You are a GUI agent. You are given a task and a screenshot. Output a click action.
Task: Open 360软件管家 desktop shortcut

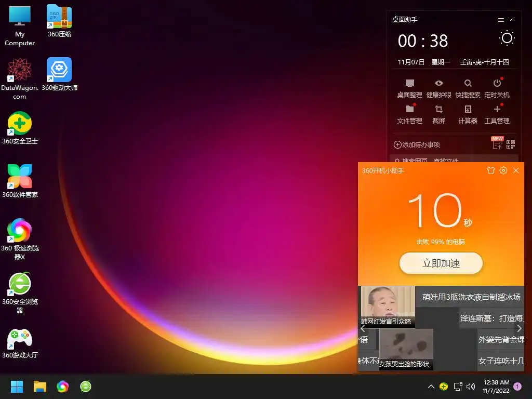[20, 181]
